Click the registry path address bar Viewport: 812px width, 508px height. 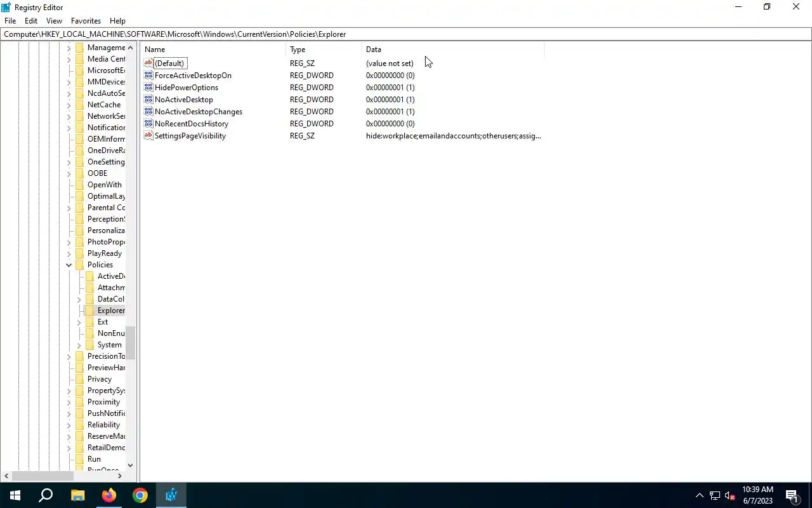coord(406,34)
